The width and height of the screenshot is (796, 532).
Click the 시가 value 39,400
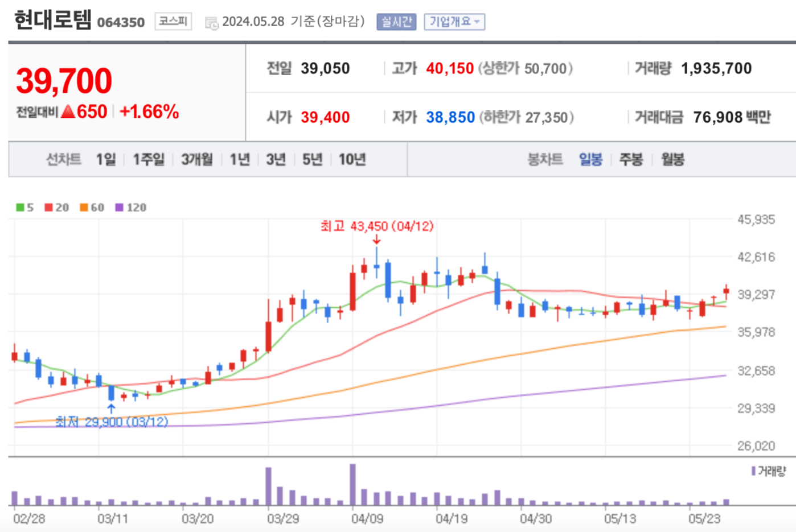(x=325, y=117)
